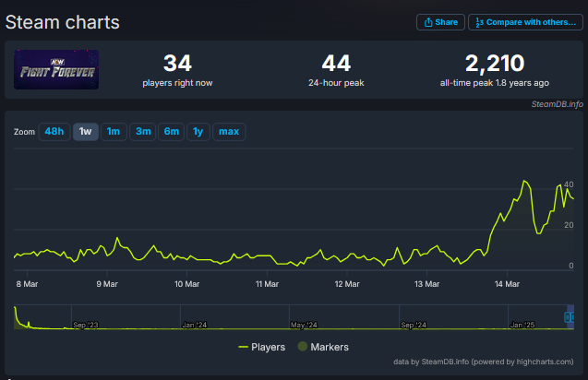
Task: Open the data by SteamDB.info highcharts credit
Action: pos(484,362)
